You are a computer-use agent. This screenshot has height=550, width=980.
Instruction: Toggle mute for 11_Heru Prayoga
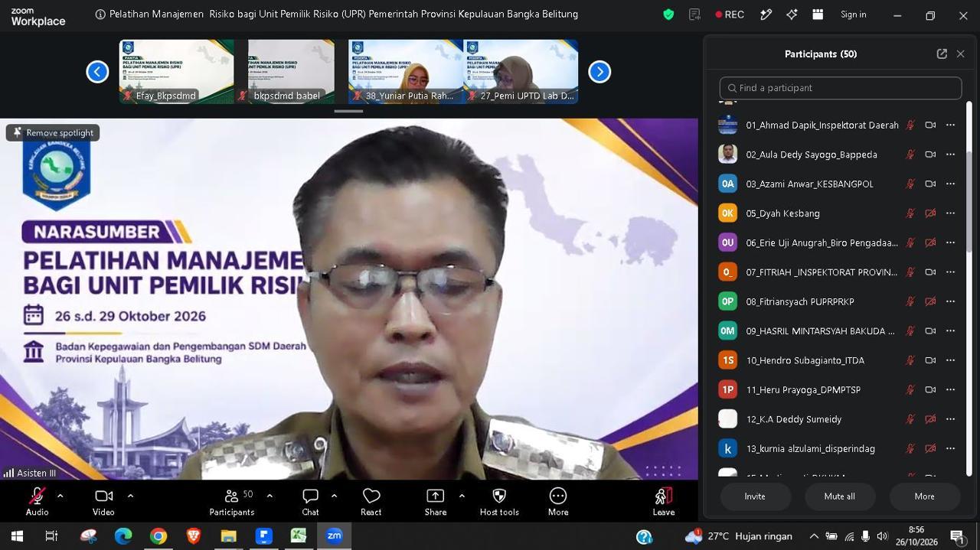pos(910,390)
